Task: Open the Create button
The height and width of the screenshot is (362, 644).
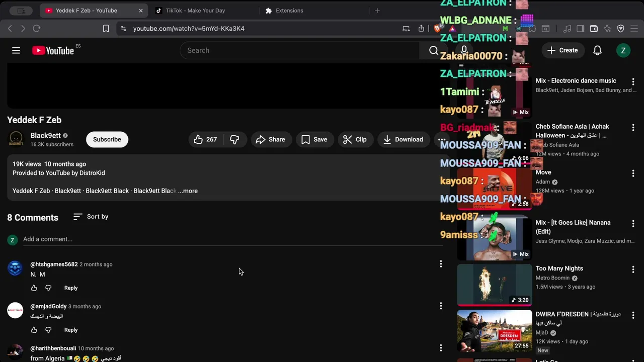Action: 562,50
